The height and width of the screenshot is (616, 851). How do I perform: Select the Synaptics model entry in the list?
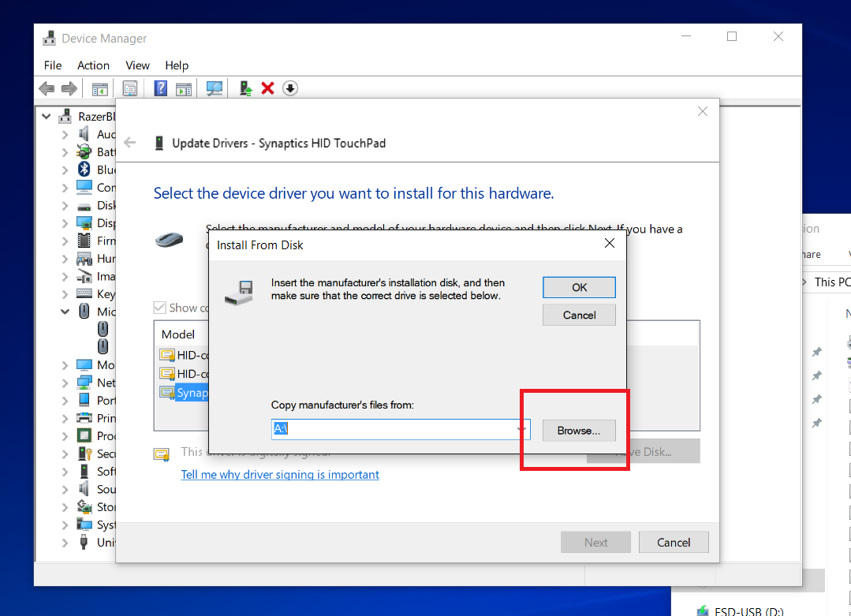click(186, 392)
